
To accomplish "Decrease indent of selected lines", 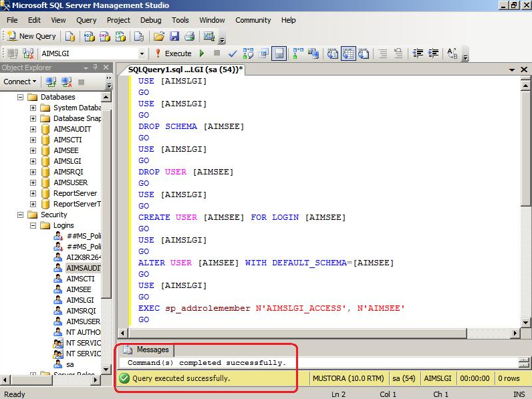I will pos(418,53).
